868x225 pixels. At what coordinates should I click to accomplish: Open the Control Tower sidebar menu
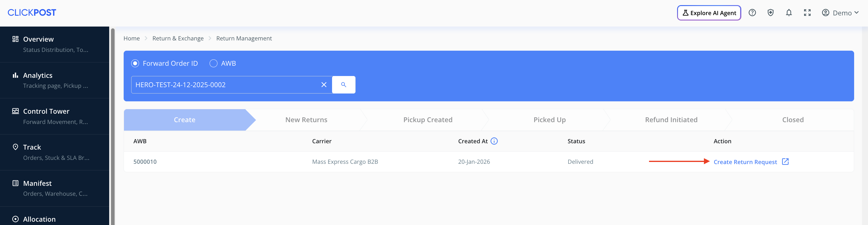point(55,116)
